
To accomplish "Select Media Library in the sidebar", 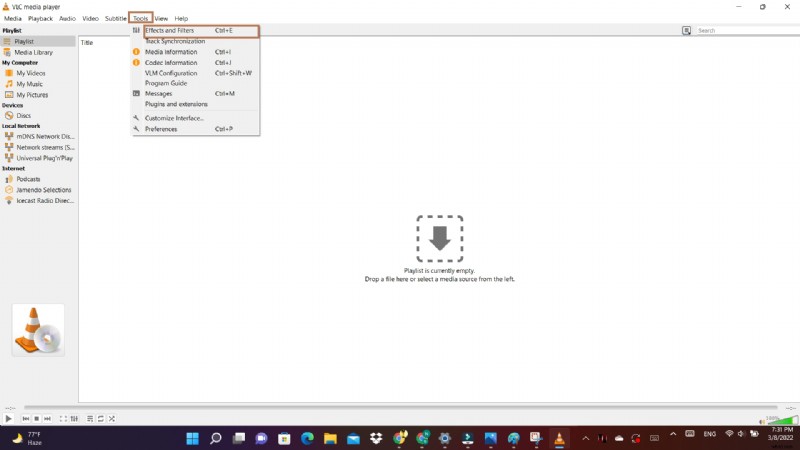I will tap(33, 52).
